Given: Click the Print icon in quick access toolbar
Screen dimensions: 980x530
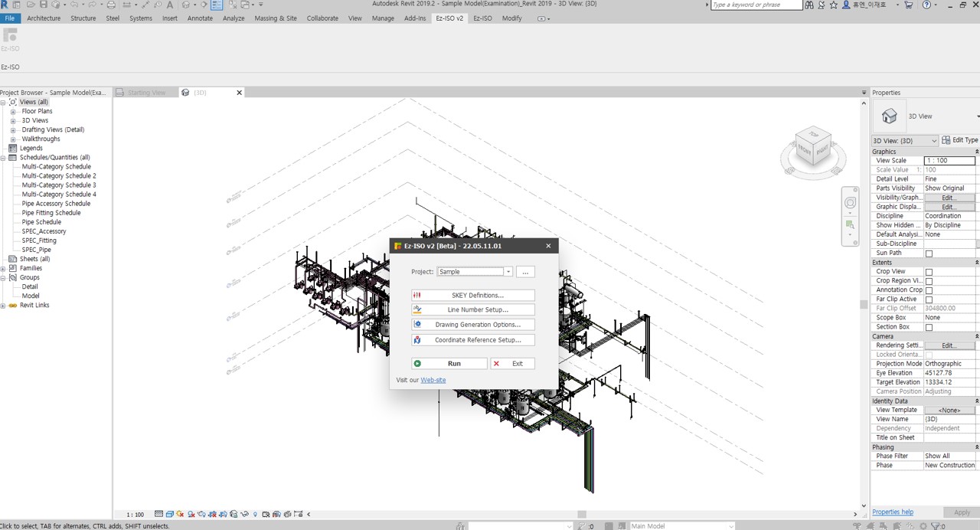Looking at the screenshot, I should point(111,5).
